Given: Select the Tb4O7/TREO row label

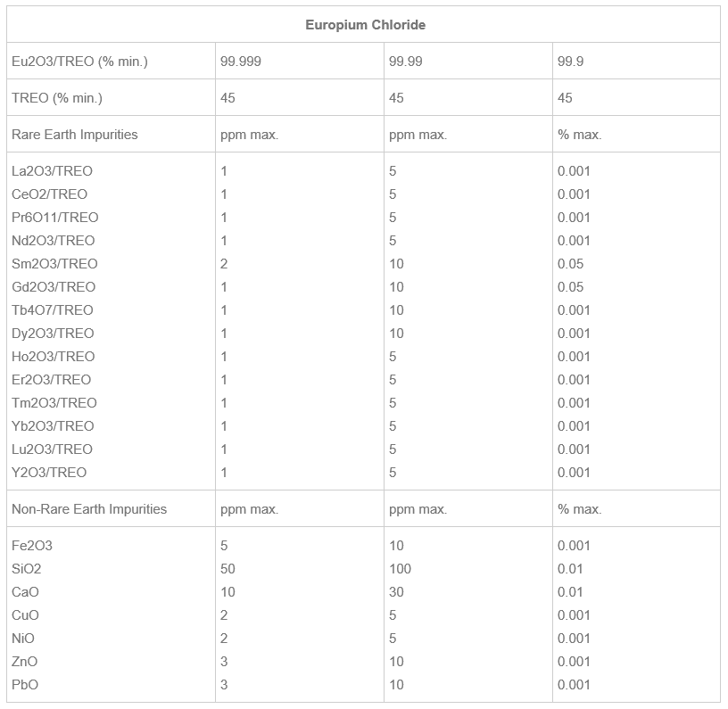Looking at the screenshot, I should pos(53,310).
